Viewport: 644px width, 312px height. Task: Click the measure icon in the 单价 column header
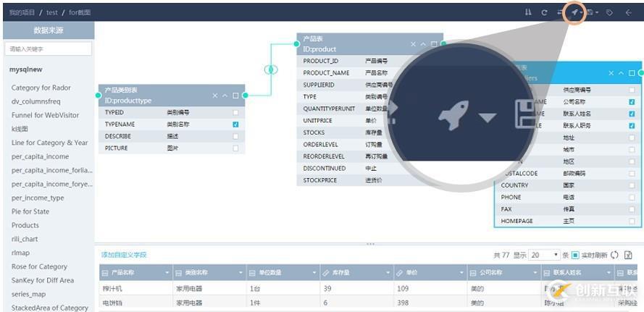click(x=399, y=273)
